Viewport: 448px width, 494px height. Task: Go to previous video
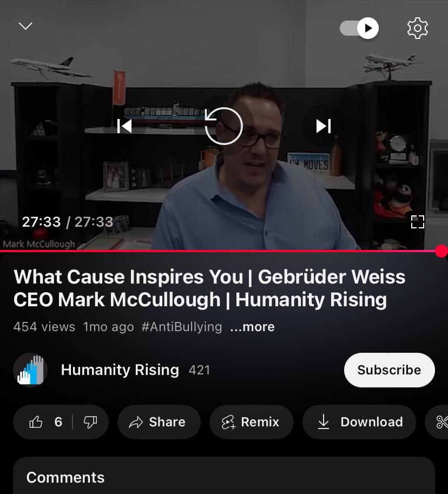tap(124, 126)
